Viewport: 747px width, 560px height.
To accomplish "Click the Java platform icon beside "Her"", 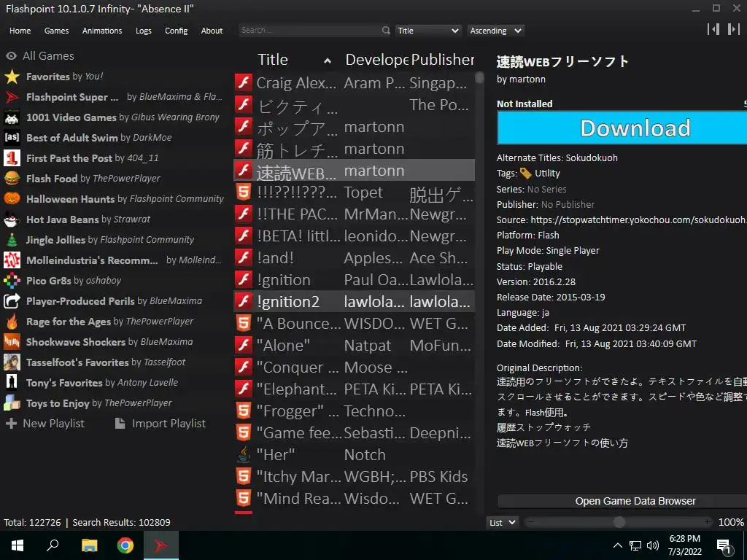I will [244, 455].
